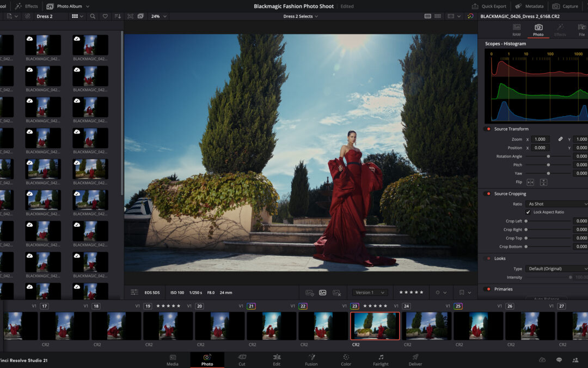588x368 pixels.
Task: Toggle the Source Transform section on or off
Action: pos(487,129)
